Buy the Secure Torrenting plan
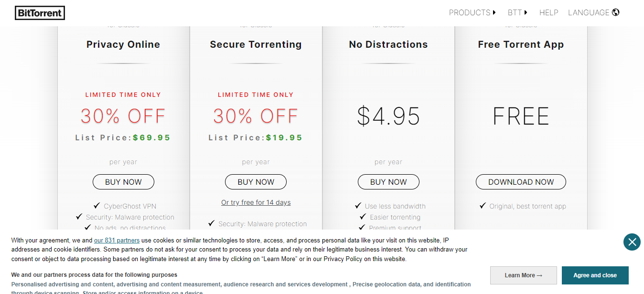 (256, 182)
